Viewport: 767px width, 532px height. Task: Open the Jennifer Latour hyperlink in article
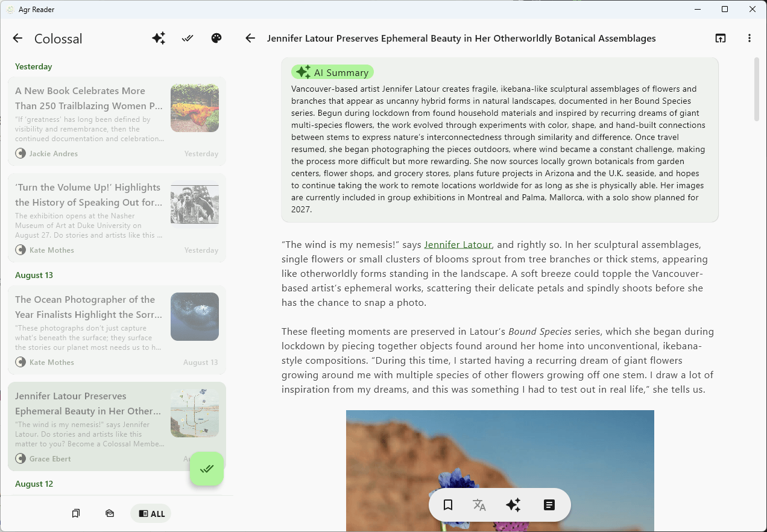(458, 245)
